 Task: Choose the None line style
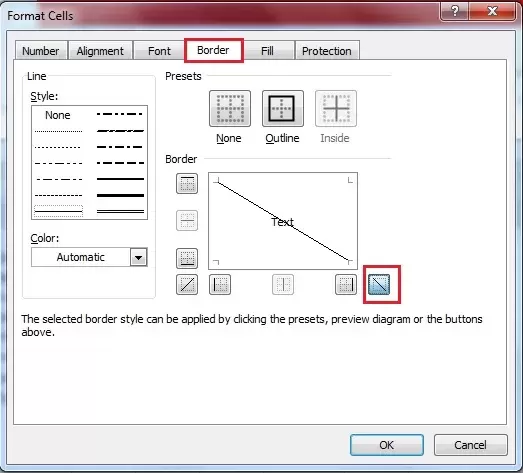(x=58, y=115)
